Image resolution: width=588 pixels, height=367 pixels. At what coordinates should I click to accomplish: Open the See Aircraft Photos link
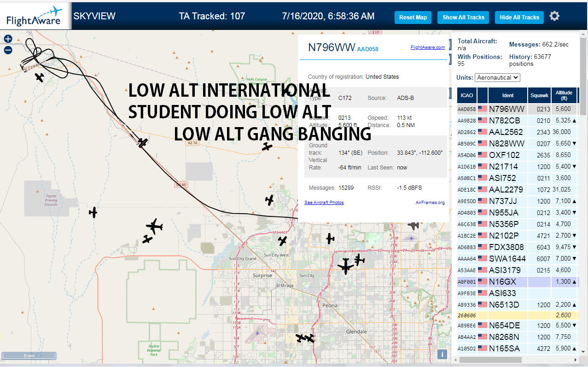pos(324,203)
